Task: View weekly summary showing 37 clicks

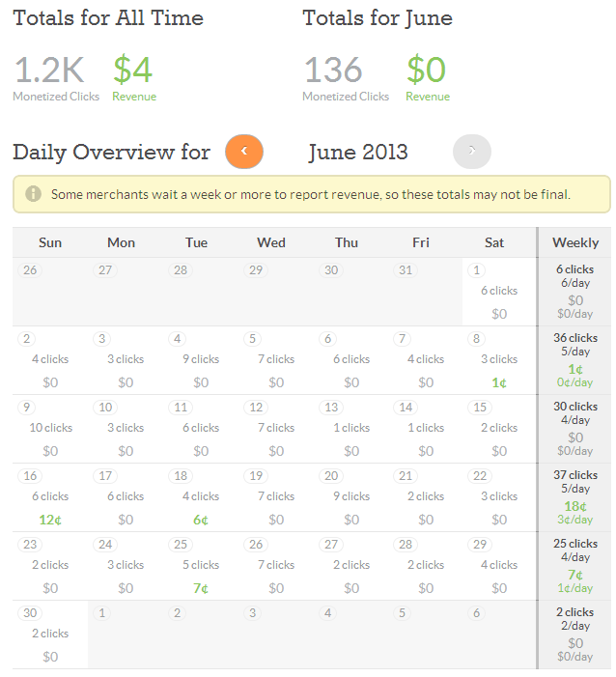Action: (x=575, y=497)
